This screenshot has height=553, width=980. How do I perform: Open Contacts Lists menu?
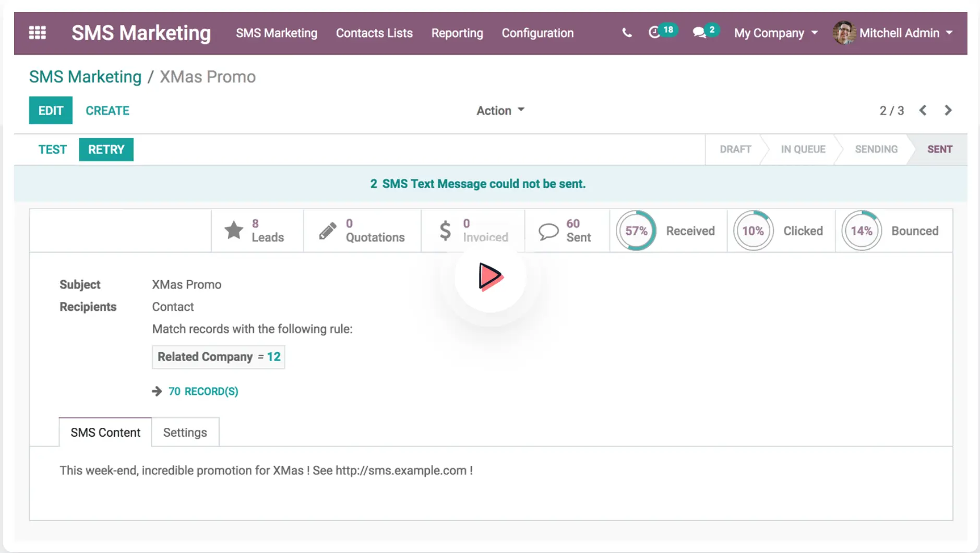374,33
